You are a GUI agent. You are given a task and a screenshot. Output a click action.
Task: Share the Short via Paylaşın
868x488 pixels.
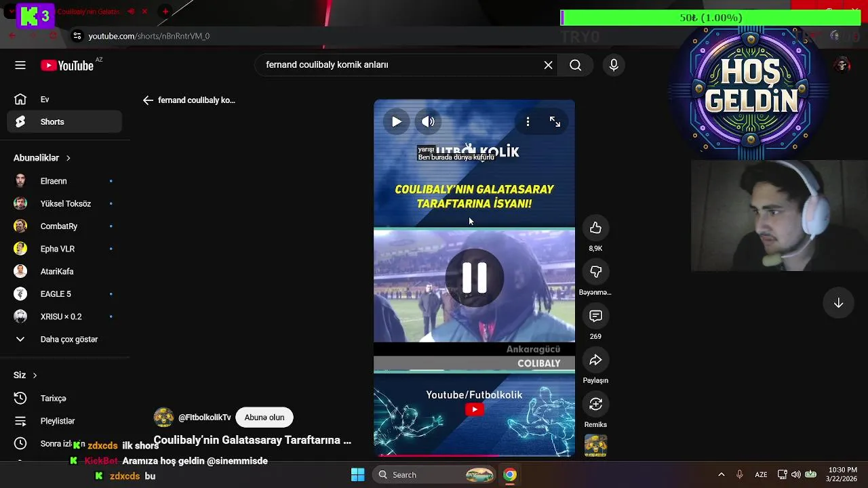595,360
